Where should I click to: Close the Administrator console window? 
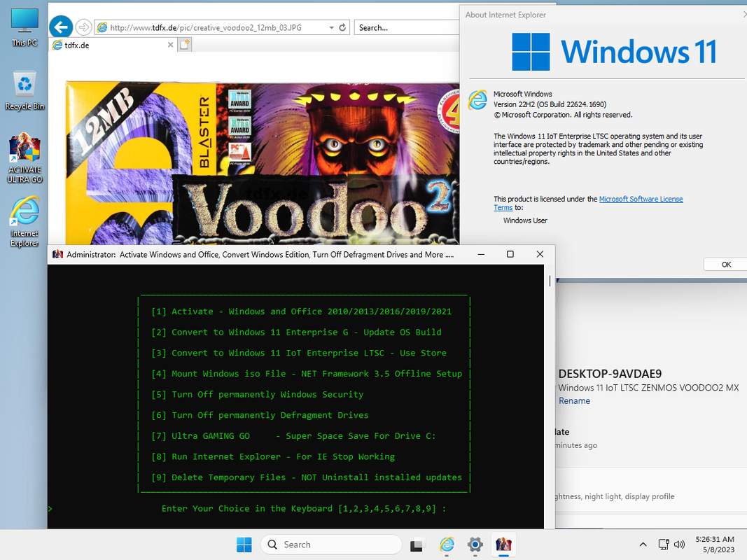540,254
